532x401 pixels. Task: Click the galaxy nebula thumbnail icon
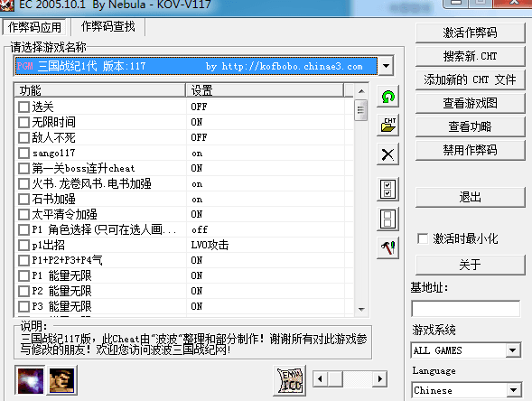pos(31,380)
